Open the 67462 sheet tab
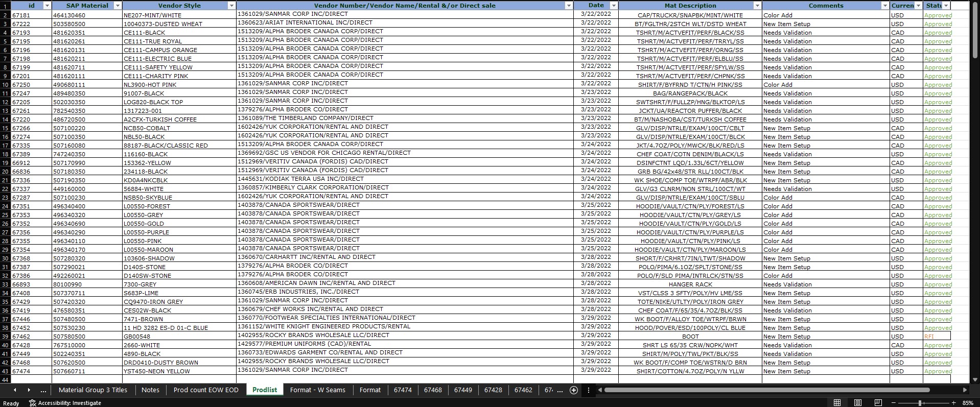Image resolution: width=980 pixels, height=407 pixels. (523, 390)
